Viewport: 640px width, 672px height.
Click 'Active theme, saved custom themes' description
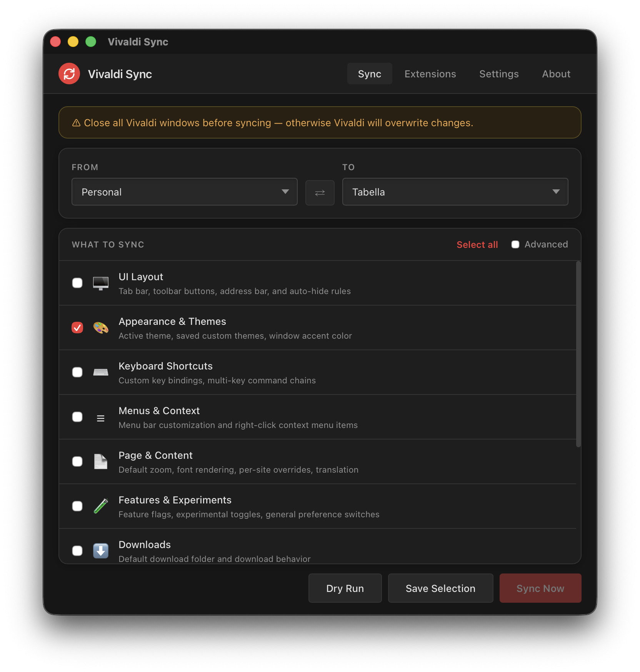click(235, 336)
